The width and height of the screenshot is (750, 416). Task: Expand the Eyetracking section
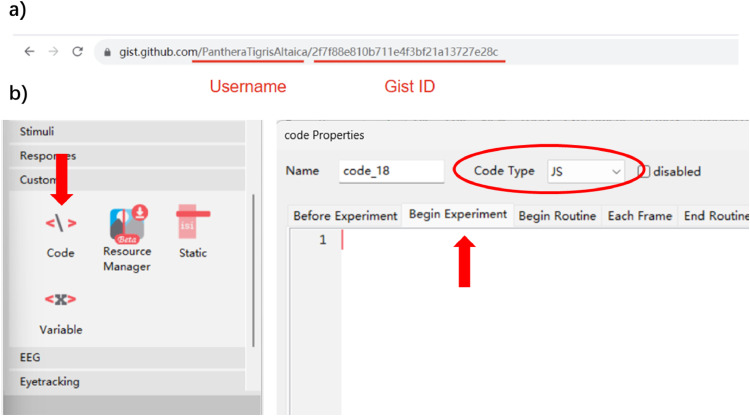[x=127, y=382]
